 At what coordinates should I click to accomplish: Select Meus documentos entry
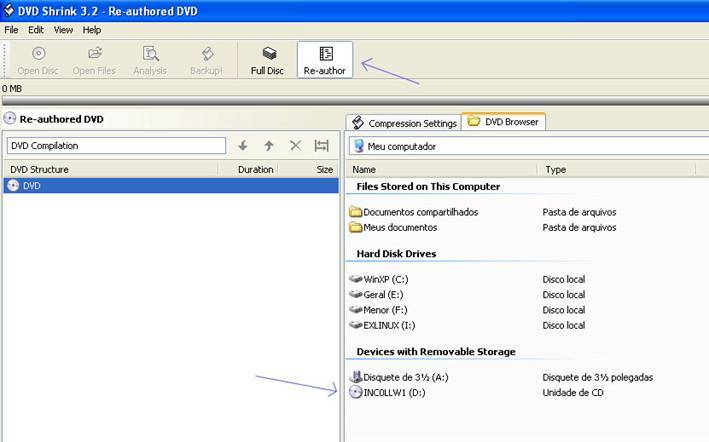[400, 227]
